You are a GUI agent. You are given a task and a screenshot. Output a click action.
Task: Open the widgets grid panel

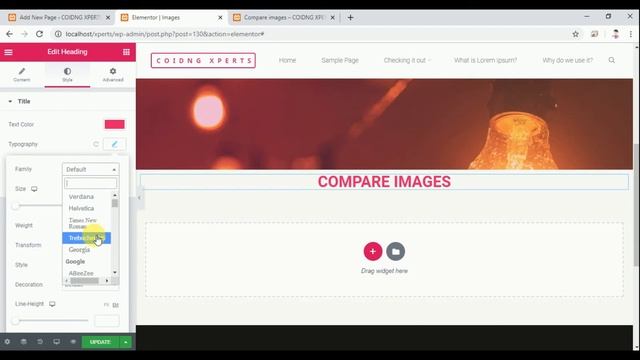click(x=126, y=52)
